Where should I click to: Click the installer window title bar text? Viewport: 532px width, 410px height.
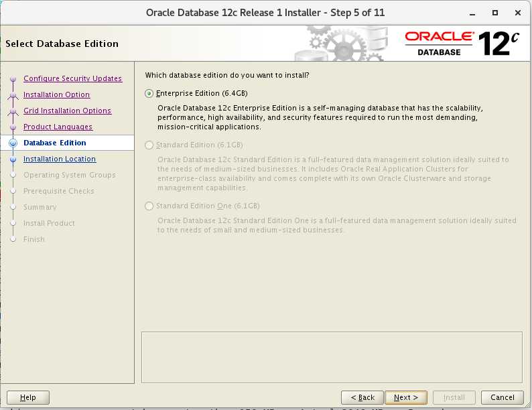[x=265, y=13]
